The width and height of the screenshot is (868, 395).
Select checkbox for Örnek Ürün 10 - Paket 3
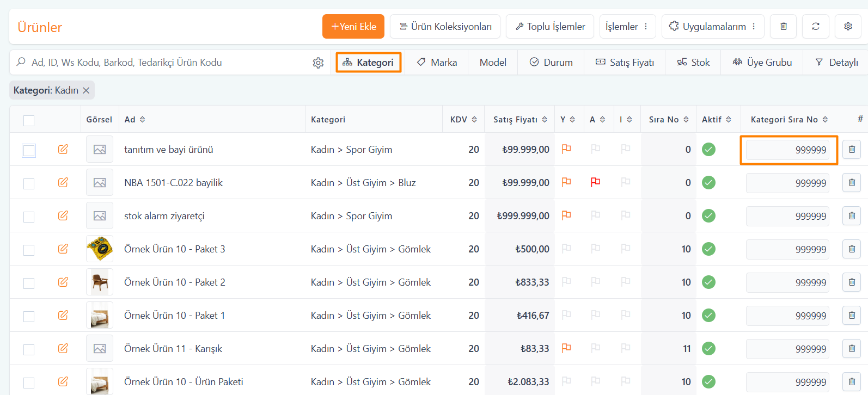click(x=29, y=250)
